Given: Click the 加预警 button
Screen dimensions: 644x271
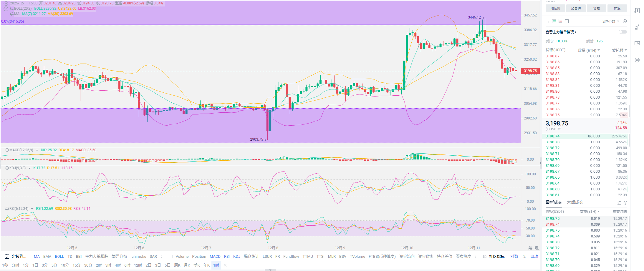Looking at the screenshot, I should click(x=555, y=9).
